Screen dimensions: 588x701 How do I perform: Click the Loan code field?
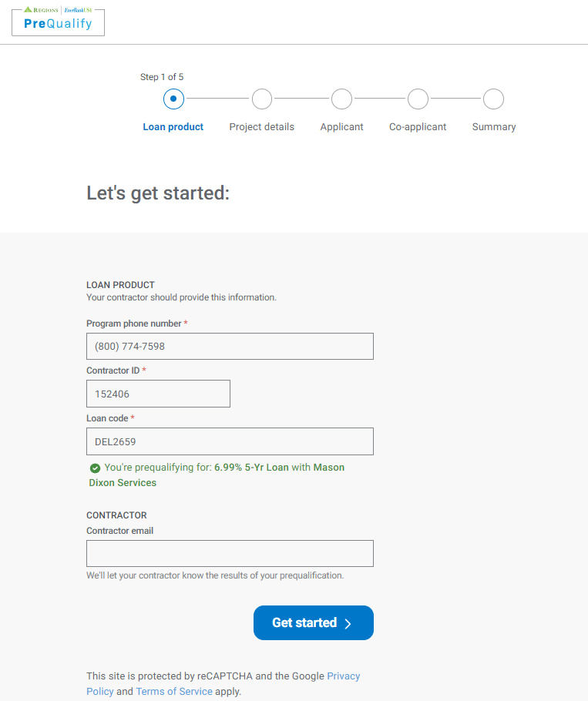tap(230, 441)
